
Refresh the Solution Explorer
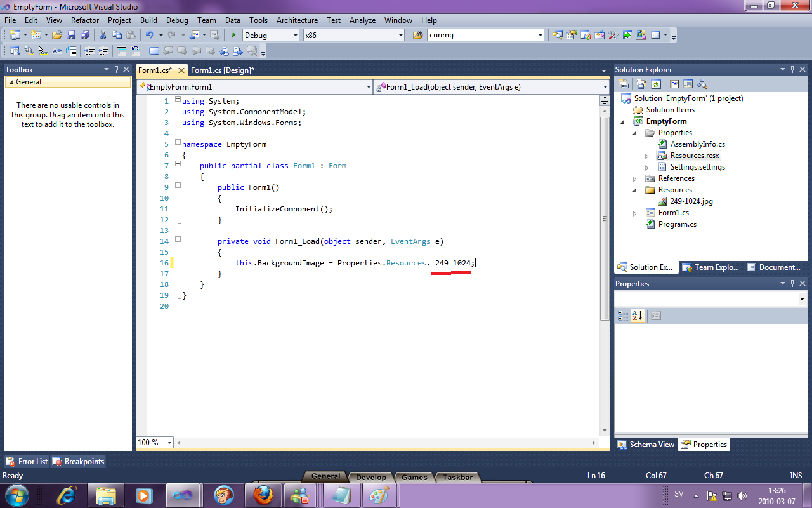coord(656,83)
